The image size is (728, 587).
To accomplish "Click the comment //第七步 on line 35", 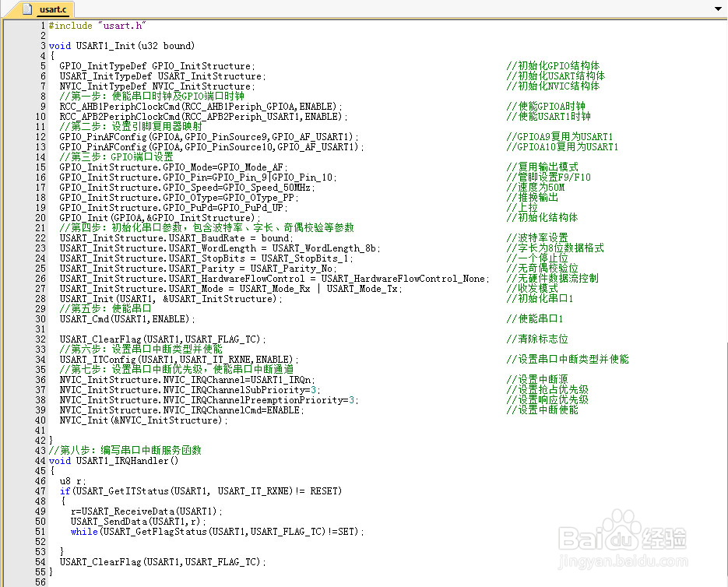I will 177,370.
